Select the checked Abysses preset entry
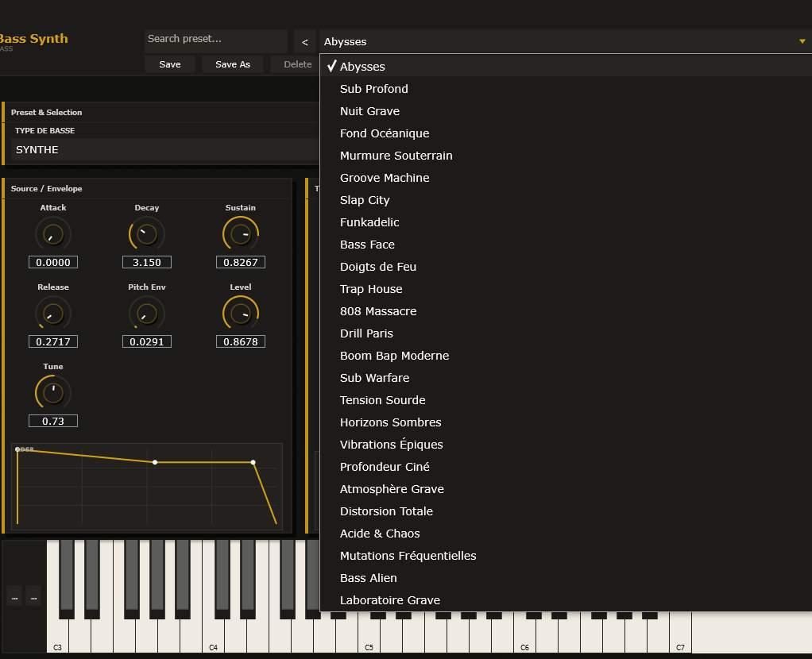 click(362, 67)
